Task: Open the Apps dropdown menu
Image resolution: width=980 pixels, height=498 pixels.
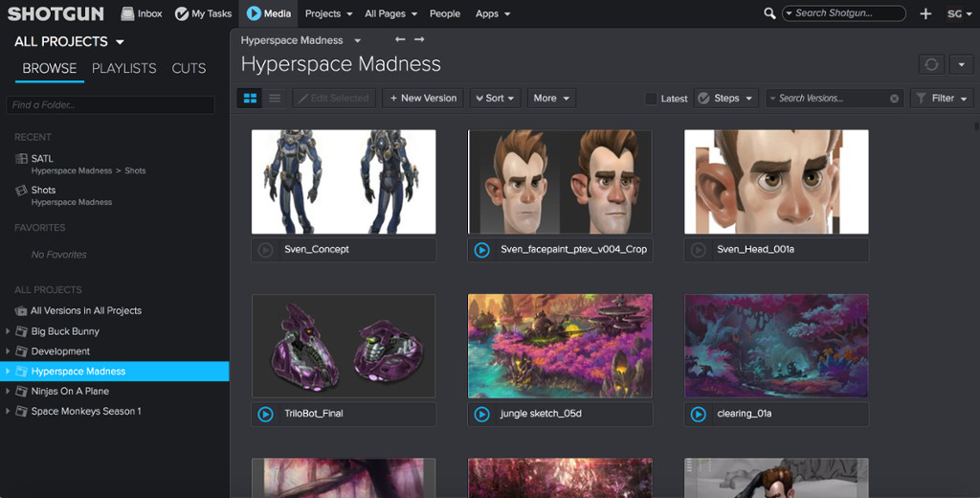Action: [493, 13]
